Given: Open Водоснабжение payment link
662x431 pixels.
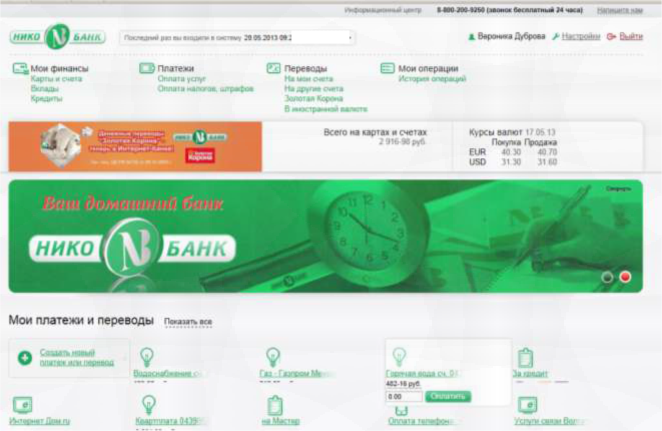Looking at the screenshot, I should [171, 373].
